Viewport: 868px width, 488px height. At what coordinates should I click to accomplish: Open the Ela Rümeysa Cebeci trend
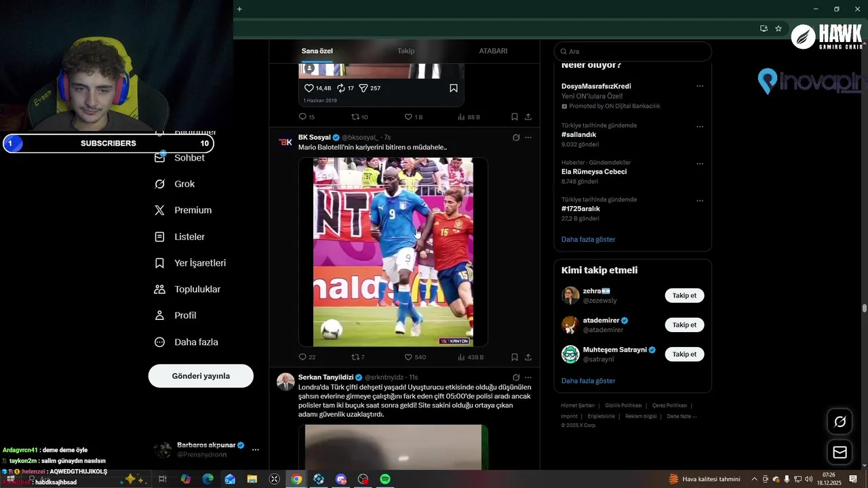594,171
